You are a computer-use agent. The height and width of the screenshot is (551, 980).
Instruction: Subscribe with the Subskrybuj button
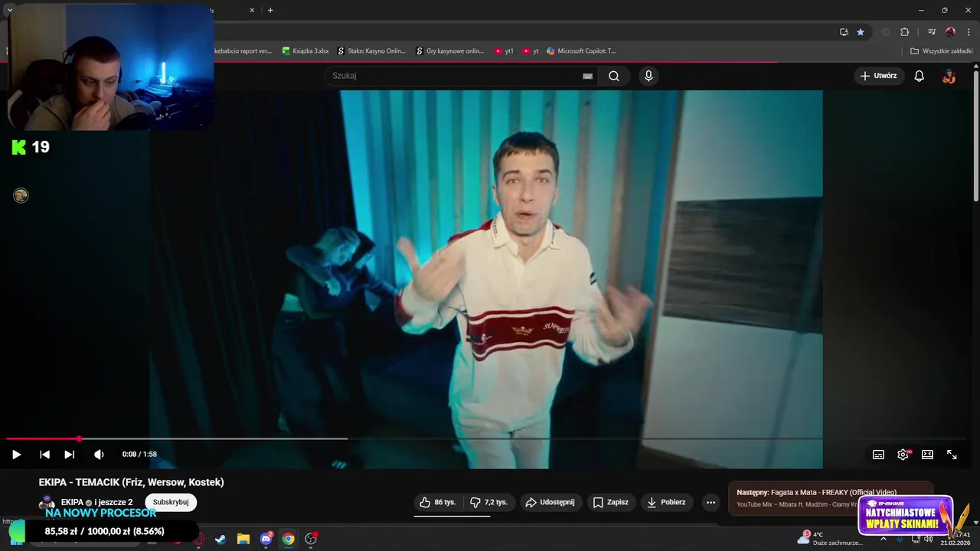(171, 502)
